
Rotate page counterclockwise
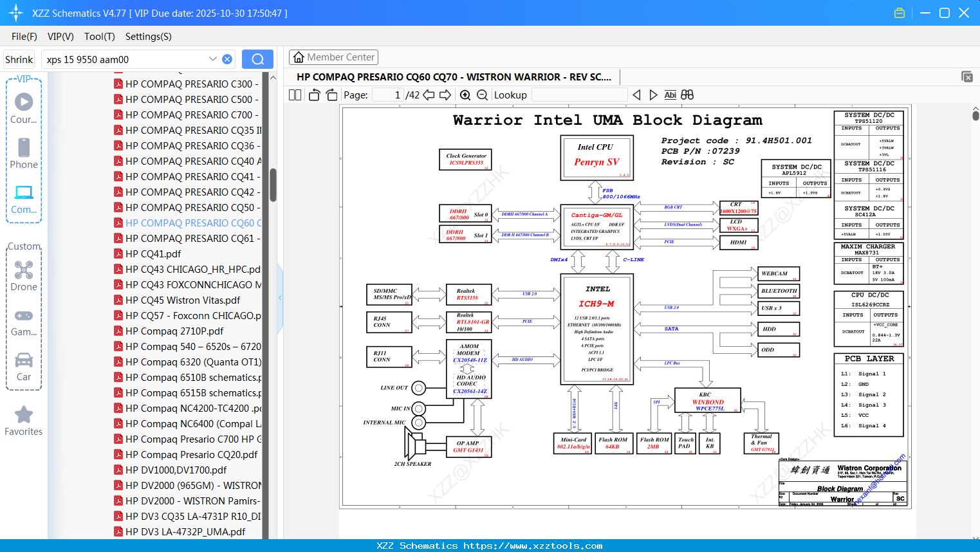tap(314, 95)
